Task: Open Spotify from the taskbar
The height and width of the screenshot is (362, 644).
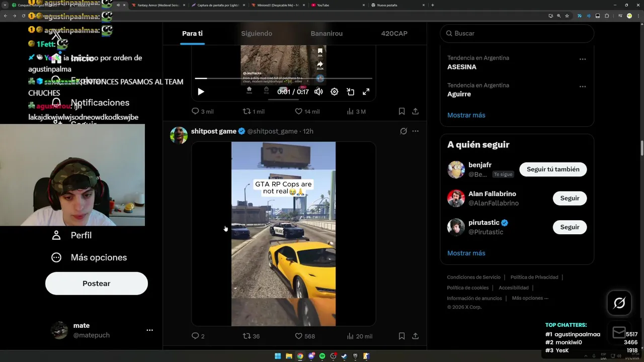Action: point(322,356)
